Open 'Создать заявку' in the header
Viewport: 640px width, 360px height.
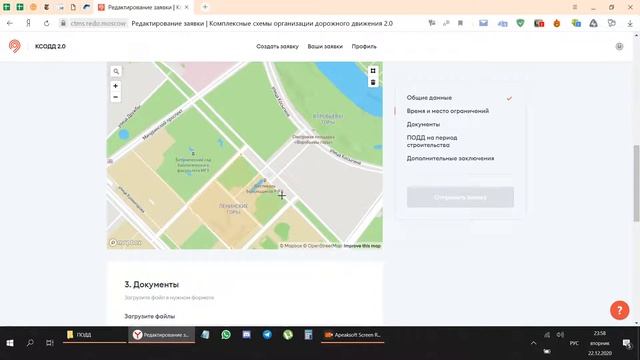point(277,47)
